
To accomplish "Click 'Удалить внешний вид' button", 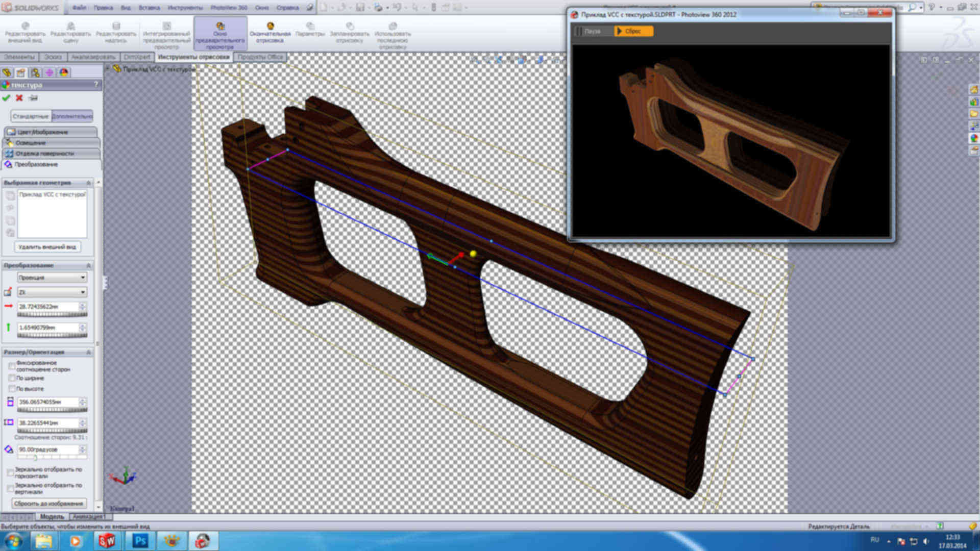I will click(x=47, y=247).
